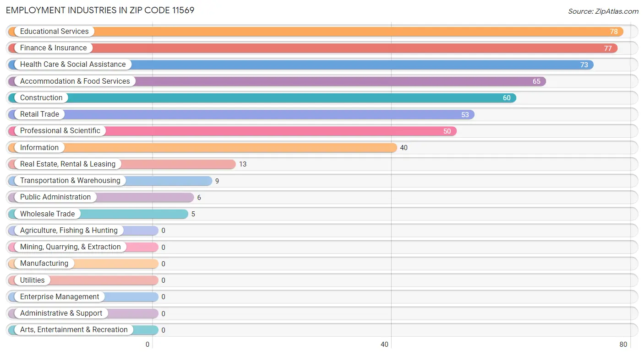The width and height of the screenshot is (644, 355).
Task: Click the value 6 beside Public Administration bar
Action: pos(199,198)
